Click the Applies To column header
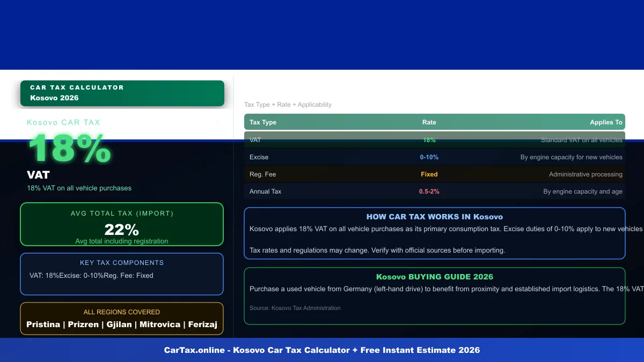Image resolution: width=644 pixels, height=362 pixels. coord(606,122)
